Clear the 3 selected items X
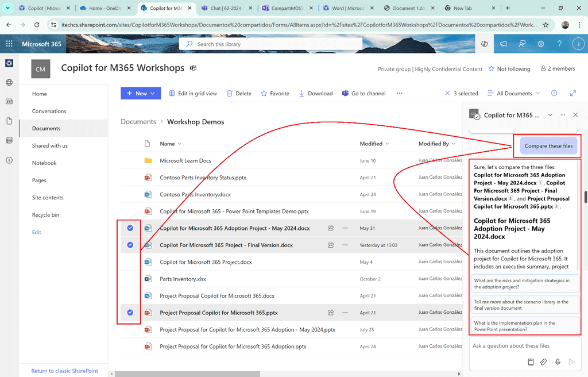 447,93
